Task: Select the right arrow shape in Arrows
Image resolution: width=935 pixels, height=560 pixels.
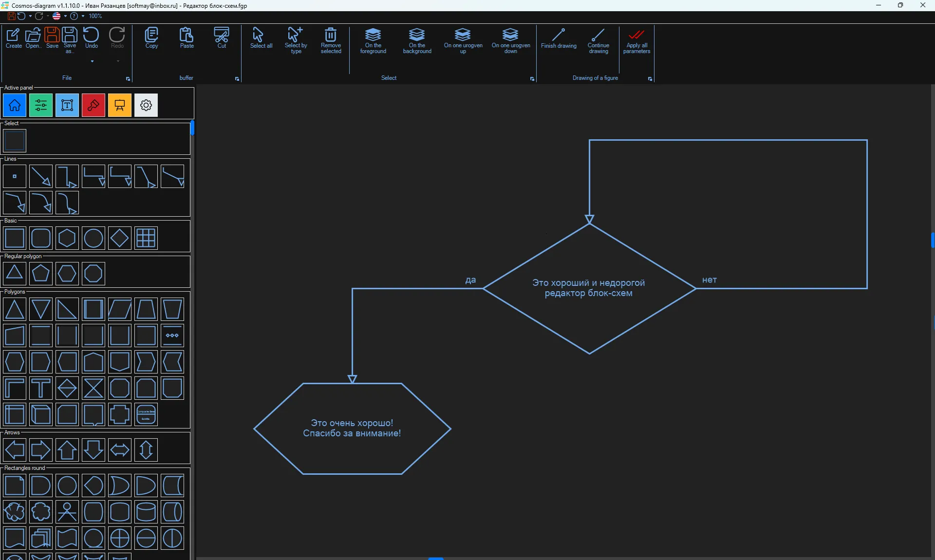Action: [40, 449]
